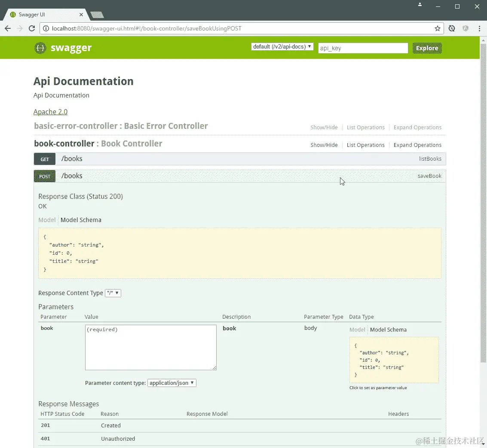Collapse the book-controller heading
The width and height of the screenshot is (487, 448).
98,143
